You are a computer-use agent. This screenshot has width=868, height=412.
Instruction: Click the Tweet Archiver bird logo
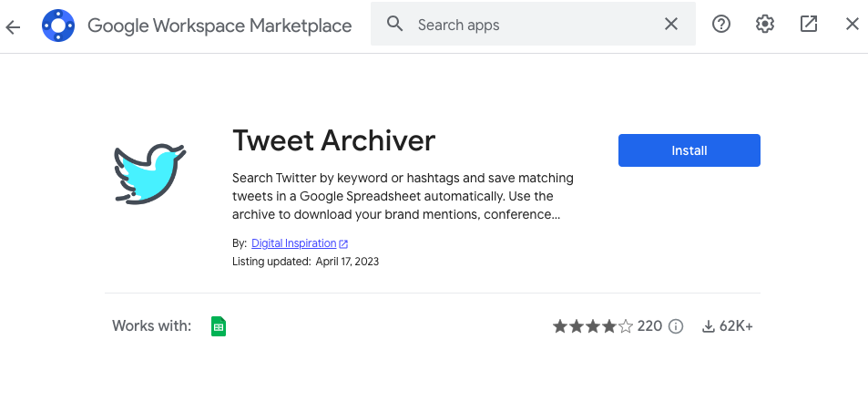[150, 174]
